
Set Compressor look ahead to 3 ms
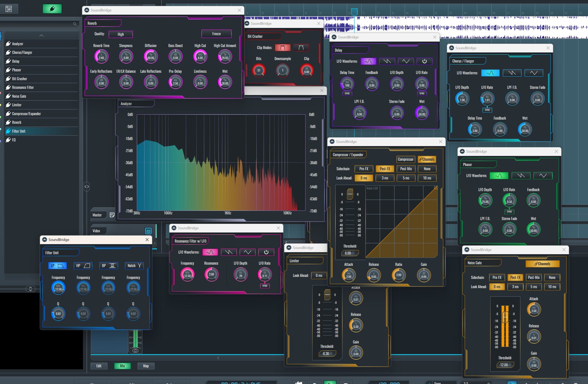point(385,178)
